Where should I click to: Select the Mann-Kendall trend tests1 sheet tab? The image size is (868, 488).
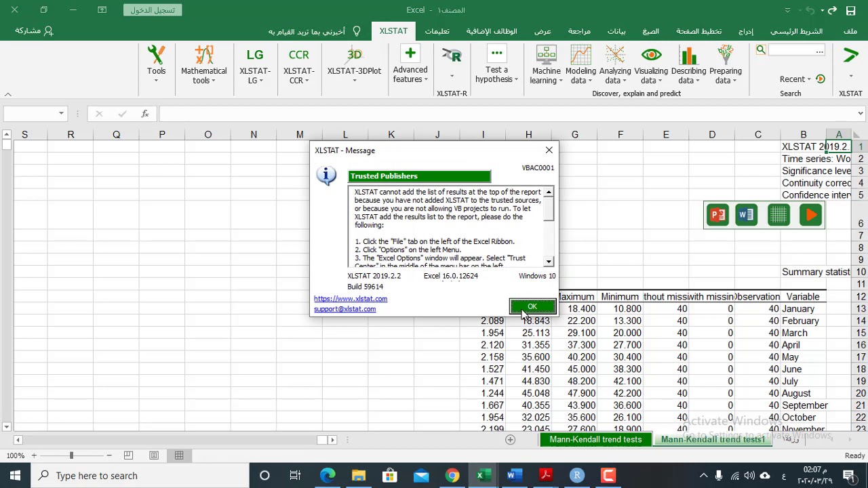pyautogui.click(x=713, y=440)
